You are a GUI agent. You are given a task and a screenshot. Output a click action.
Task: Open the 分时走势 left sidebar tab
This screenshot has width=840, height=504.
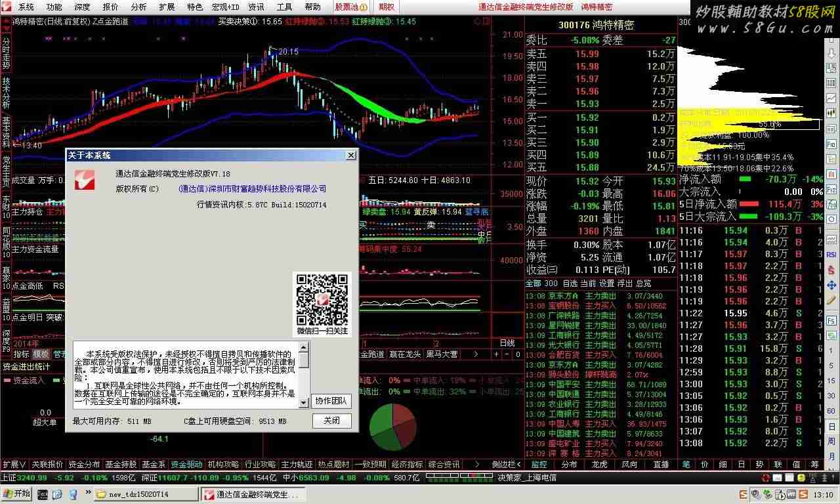[6, 54]
